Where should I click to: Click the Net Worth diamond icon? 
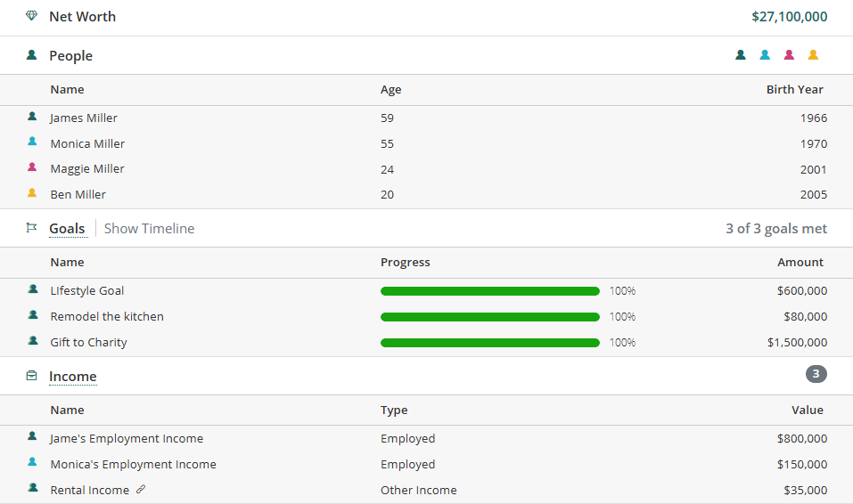[x=32, y=16]
